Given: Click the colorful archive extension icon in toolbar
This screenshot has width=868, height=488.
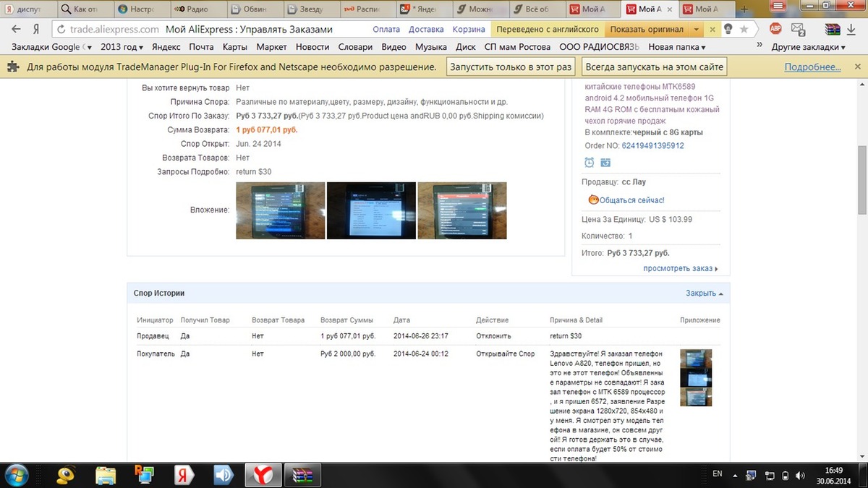Looking at the screenshot, I should coord(831,29).
